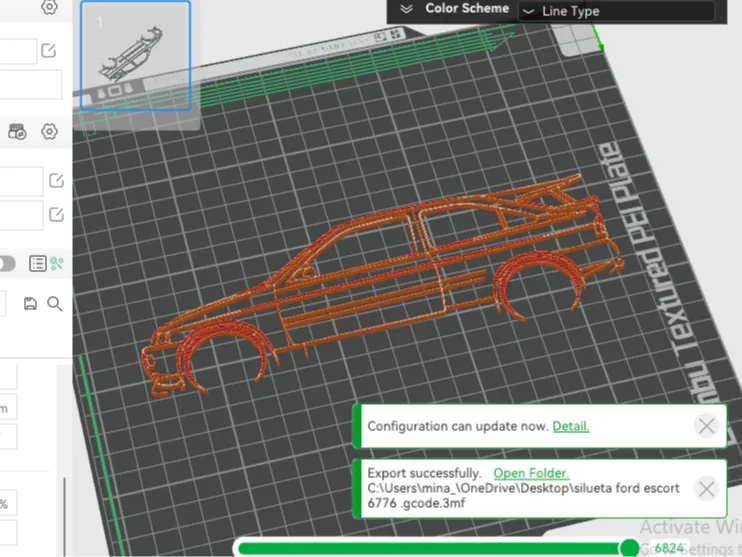Open settings with the topmost gear icon
The width and height of the screenshot is (742, 557).
tap(49, 7)
